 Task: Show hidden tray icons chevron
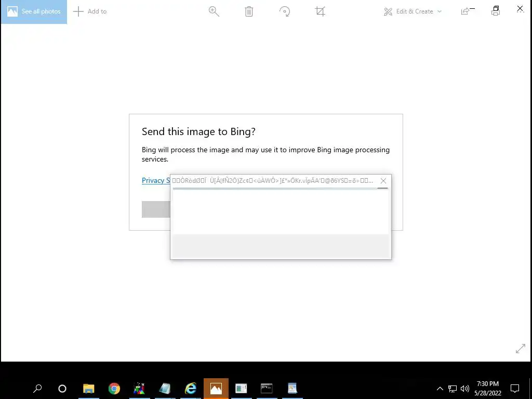tap(440, 389)
